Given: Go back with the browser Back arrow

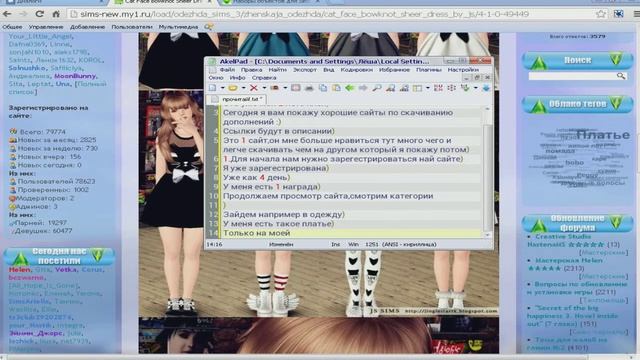Looking at the screenshot, I should coord(7,14).
